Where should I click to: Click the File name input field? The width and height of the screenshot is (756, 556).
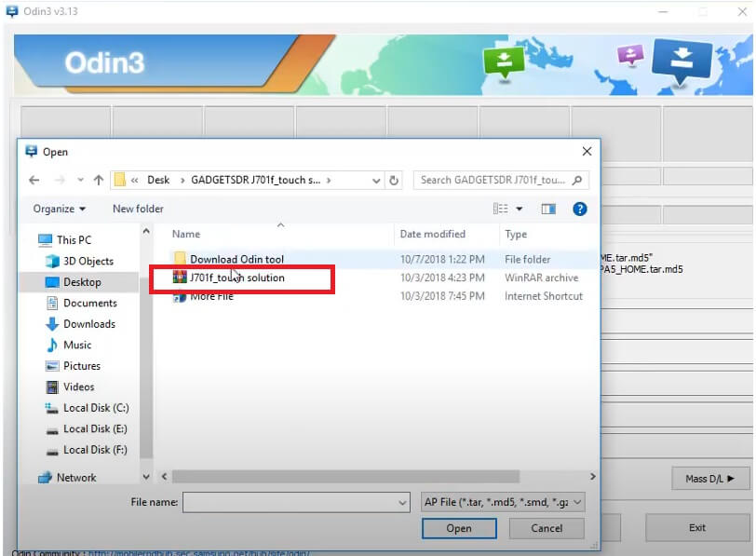click(296, 503)
